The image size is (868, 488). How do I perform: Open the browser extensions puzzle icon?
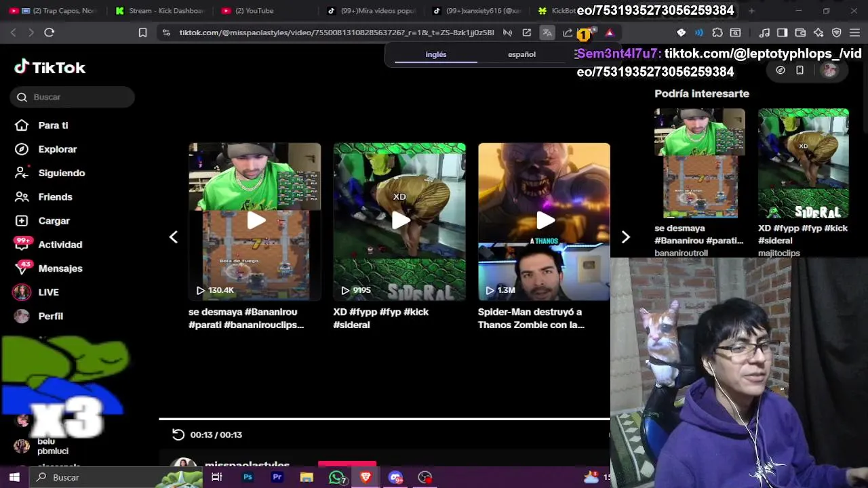(x=717, y=33)
